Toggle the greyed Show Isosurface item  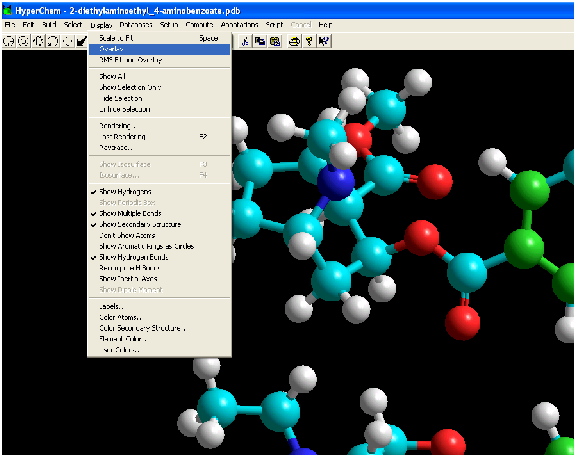(159, 164)
